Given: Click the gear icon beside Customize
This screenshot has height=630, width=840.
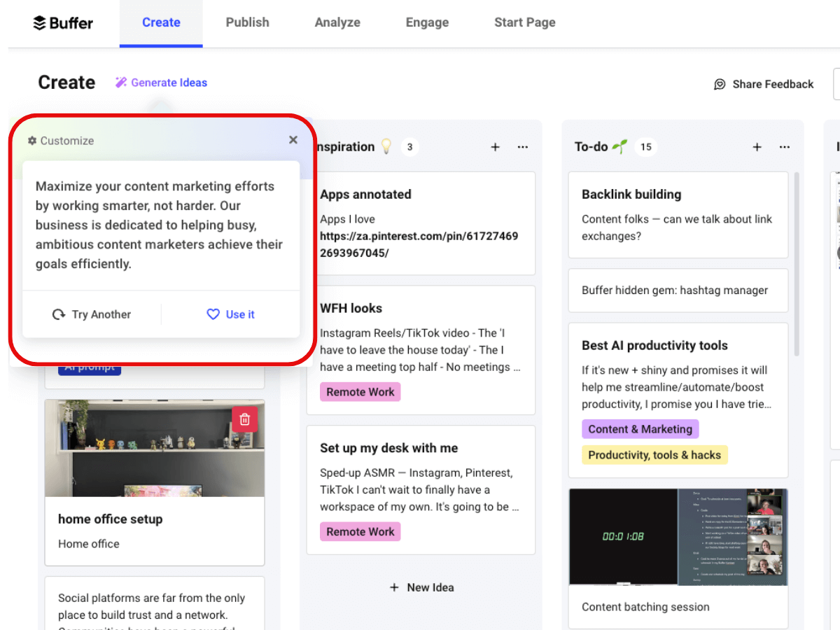Looking at the screenshot, I should (31, 140).
